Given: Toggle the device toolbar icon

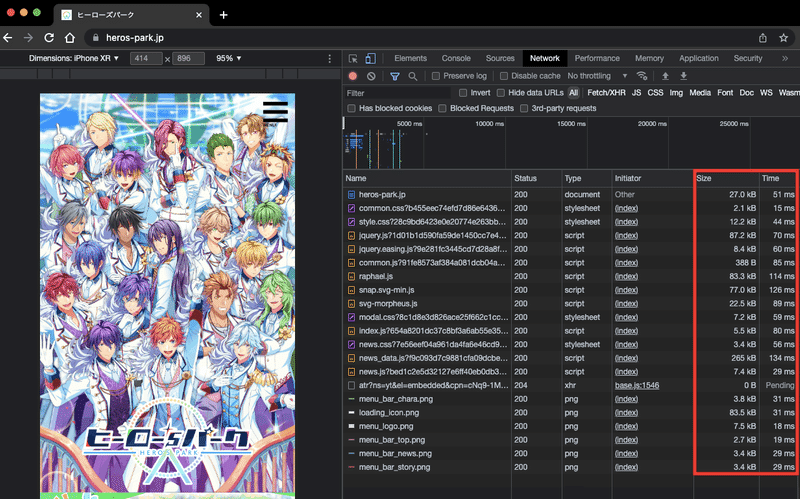Looking at the screenshot, I should (x=370, y=58).
